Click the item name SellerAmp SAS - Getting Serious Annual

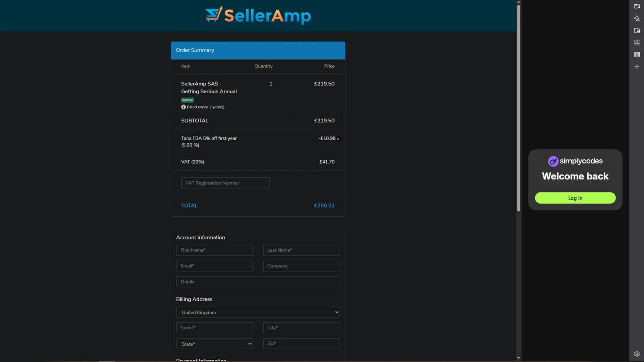[x=209, y=88]
